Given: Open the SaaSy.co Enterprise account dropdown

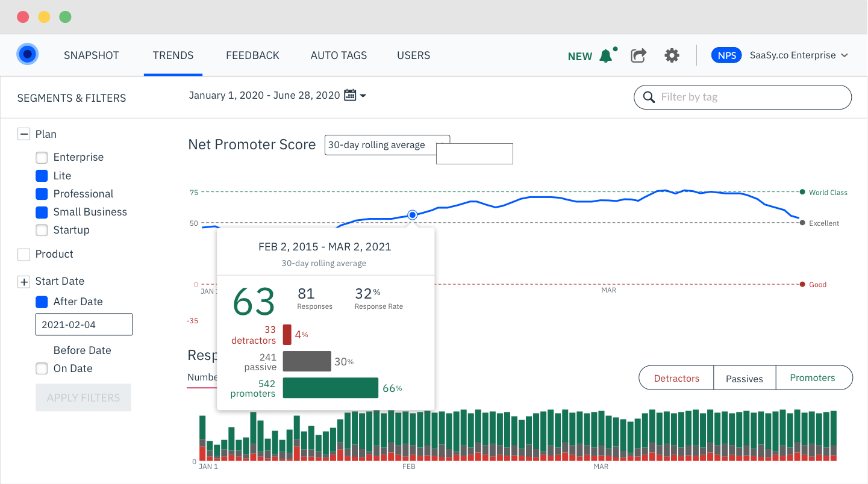Looking at the screenshot, I should pos(799,55).
